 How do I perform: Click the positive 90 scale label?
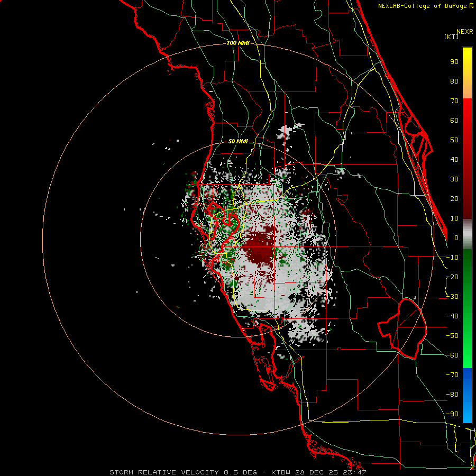[454, 62]
